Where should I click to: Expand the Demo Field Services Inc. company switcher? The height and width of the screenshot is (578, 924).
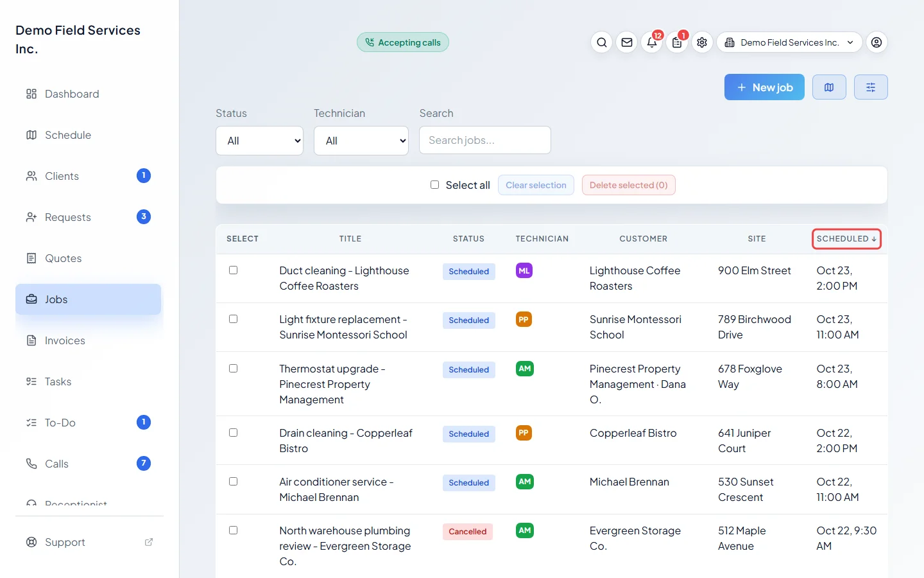click(789, 42)
